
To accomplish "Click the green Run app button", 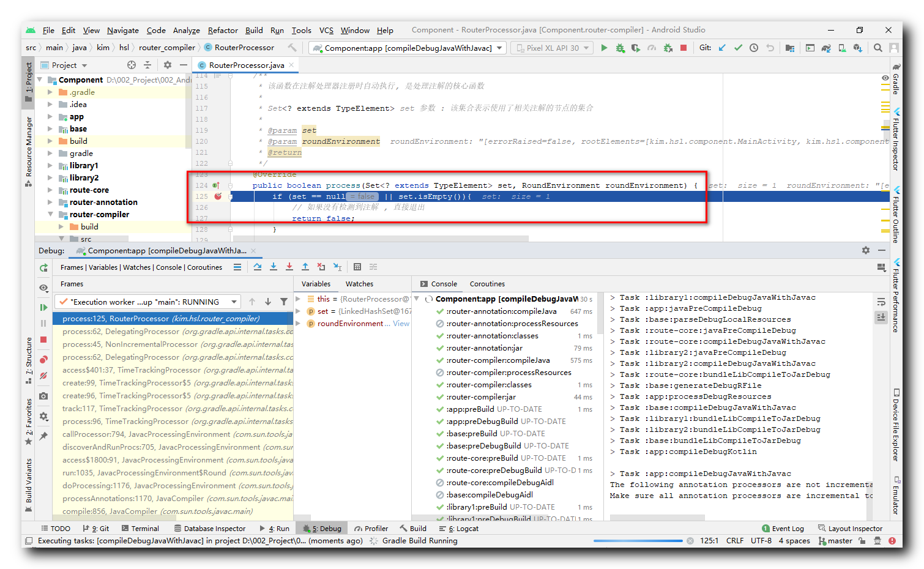I will (604, 48).
